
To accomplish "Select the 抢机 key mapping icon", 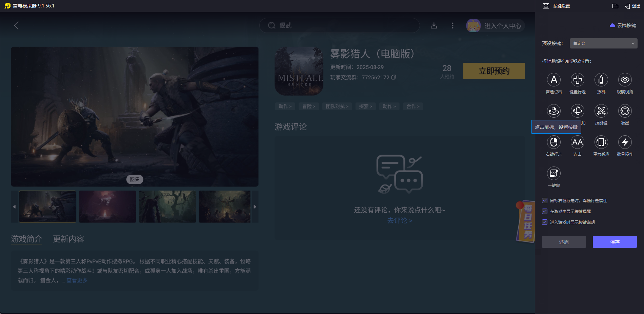I will pos(601,80).
